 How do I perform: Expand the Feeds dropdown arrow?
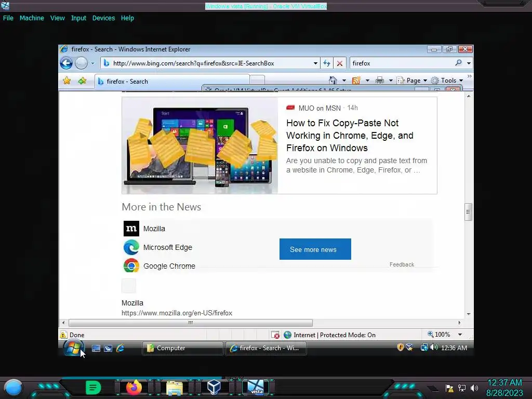click(367, 81)
